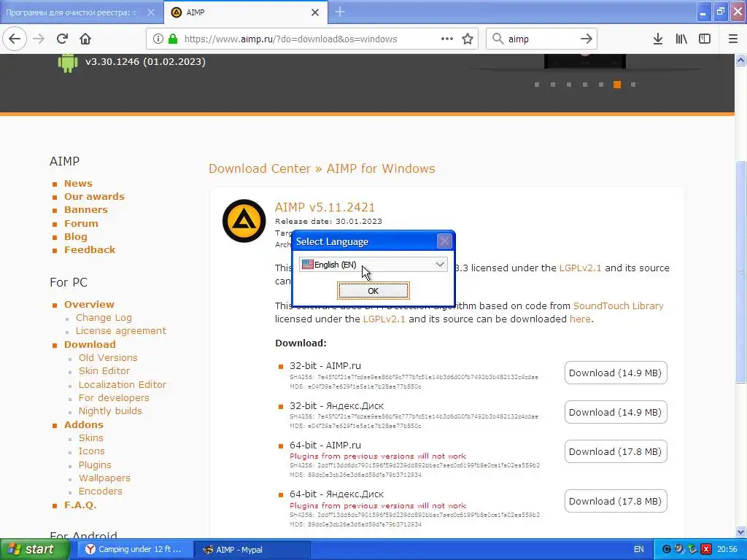Open page actions three-dot menu
747x560 pixels.
[x=447, y=39]
